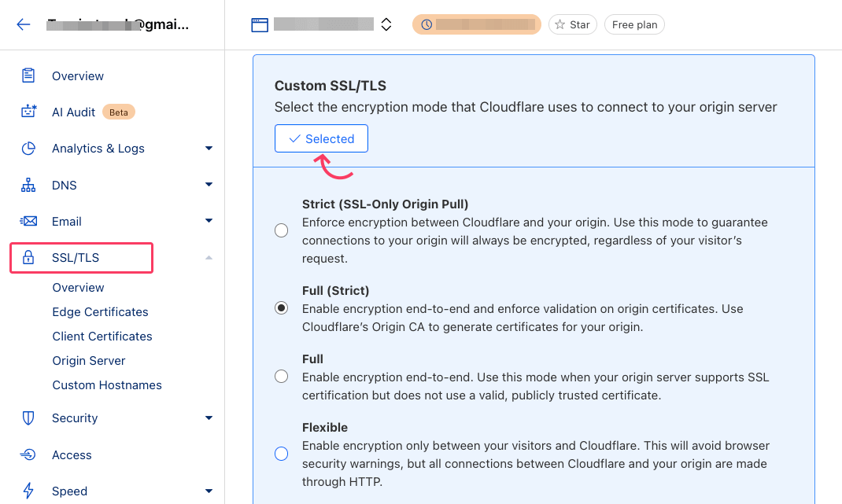
Task: Open Access menu item
Action: click(x=72, y=455)
